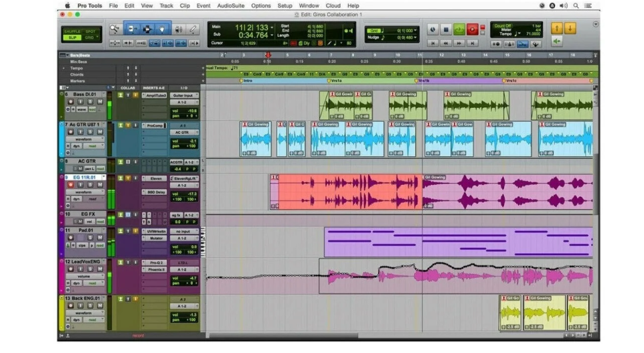Click the Stop transport button

pyautogui.click(x=445, y=29)
